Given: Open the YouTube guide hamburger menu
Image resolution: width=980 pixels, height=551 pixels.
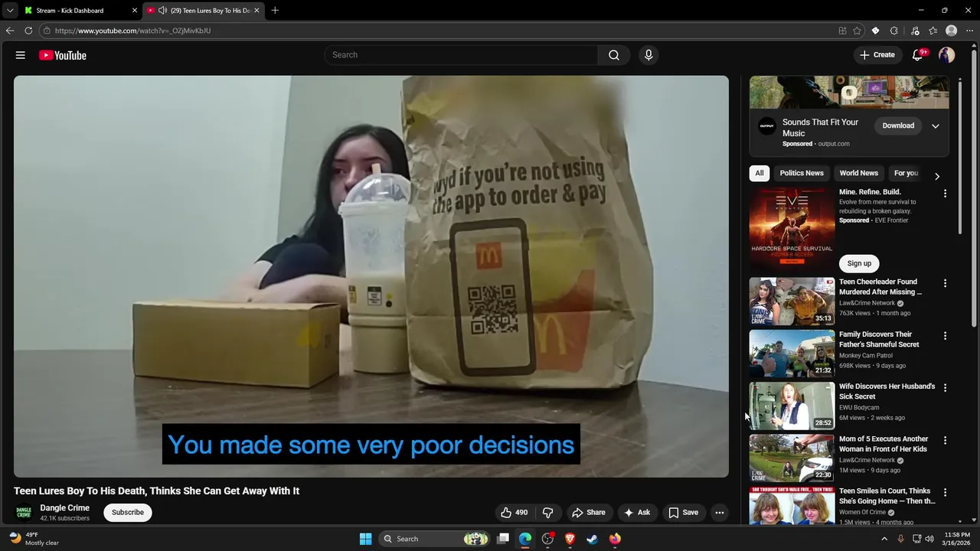Looking at the screenshot, I should (x=21, y=55).
